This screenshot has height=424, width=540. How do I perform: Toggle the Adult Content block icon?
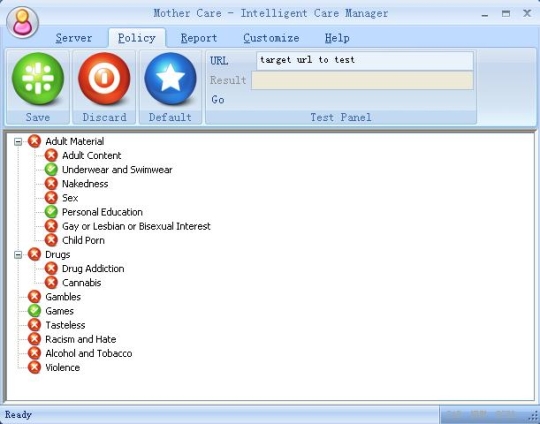pos(51,155)
